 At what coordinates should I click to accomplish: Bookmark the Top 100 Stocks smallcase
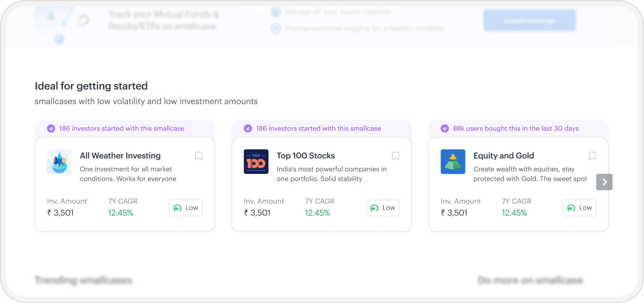tap(395, 156)
